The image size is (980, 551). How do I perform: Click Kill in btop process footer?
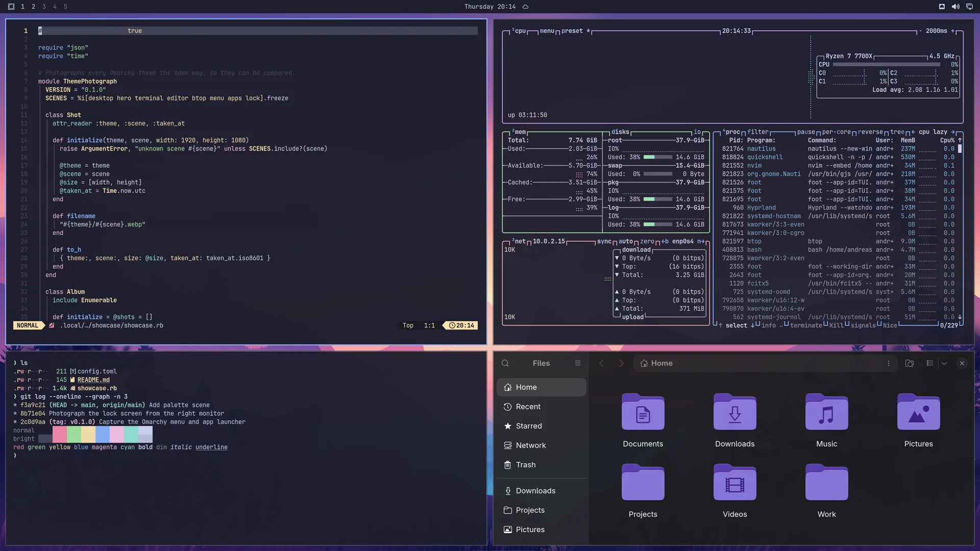pos(837,325)
